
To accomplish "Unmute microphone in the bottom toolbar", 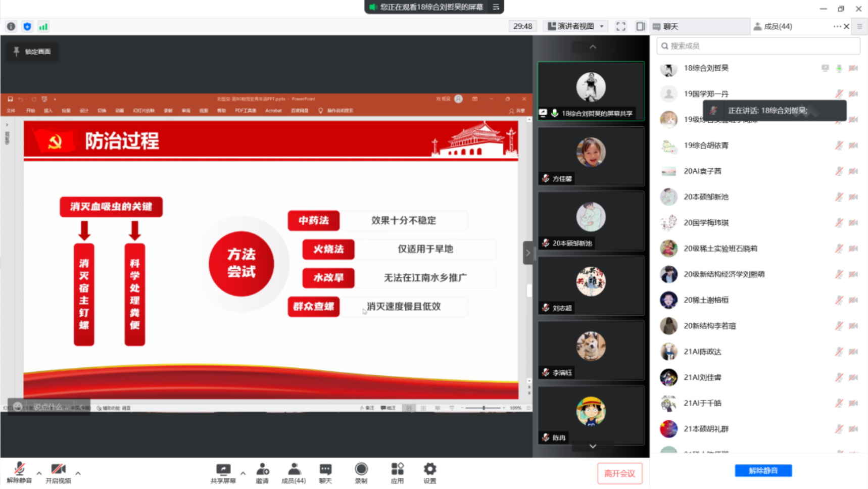I will click(19, 473).
